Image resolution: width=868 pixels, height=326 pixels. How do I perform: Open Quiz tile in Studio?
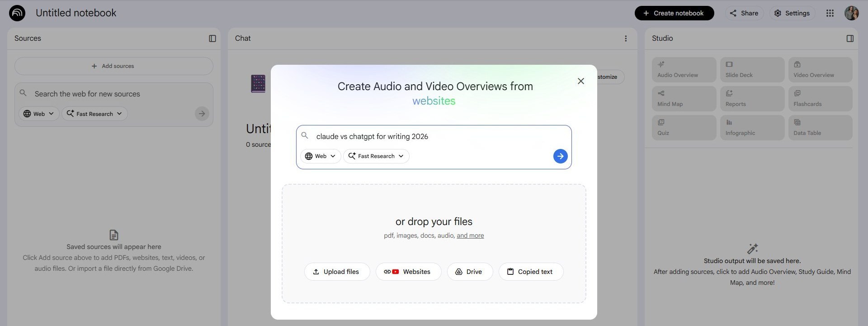(x=684, y=128)
